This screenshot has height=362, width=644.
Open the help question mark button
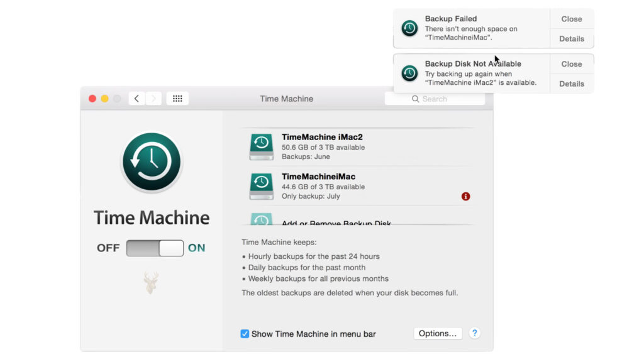[474, 333]
